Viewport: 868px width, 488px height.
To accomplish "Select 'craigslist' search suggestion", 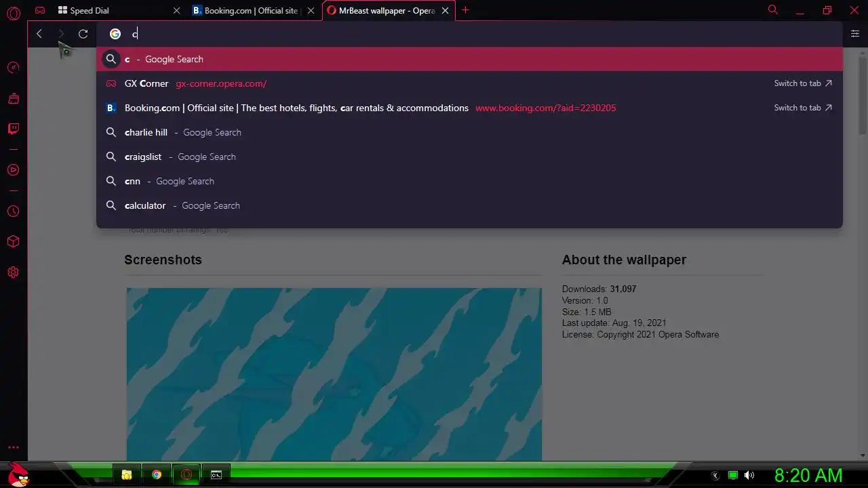I will [x=469, y=157].
